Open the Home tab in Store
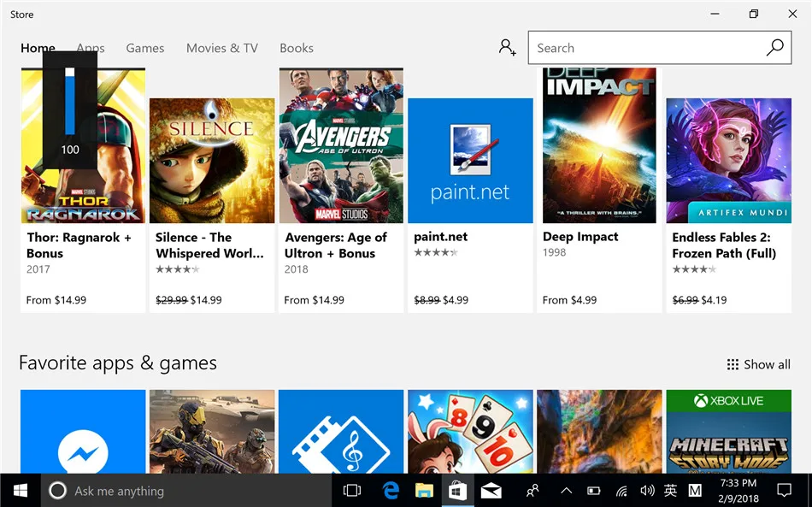The image size is (812, 507). point(38,48)
